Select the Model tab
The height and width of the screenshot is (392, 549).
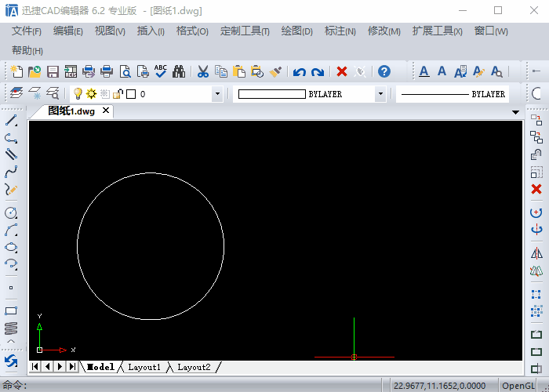click(100, 367)
